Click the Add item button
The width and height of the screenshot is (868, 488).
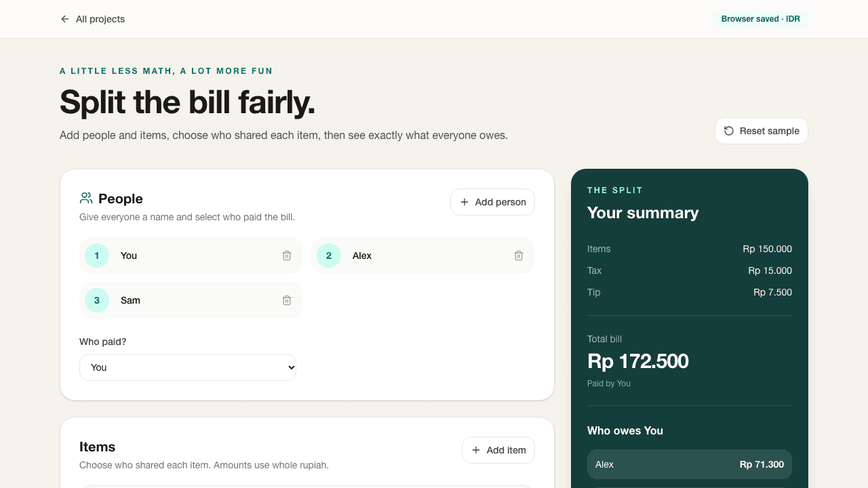pos(498,450)
